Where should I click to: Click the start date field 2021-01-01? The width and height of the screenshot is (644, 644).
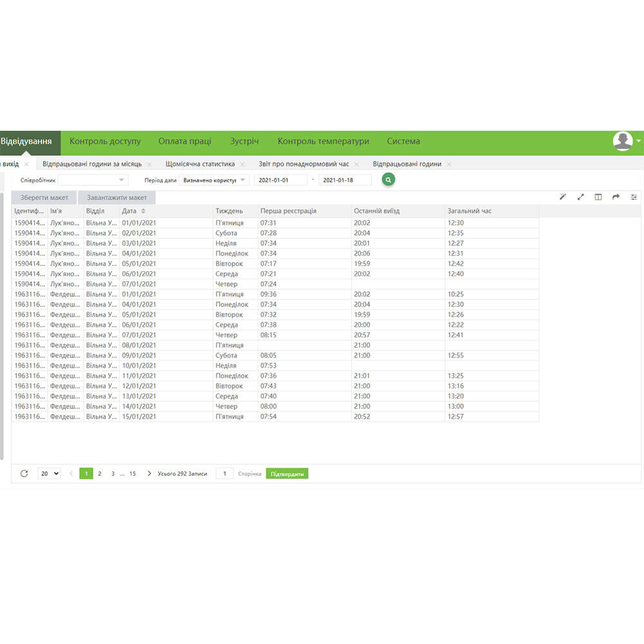[x=280, y=180]
